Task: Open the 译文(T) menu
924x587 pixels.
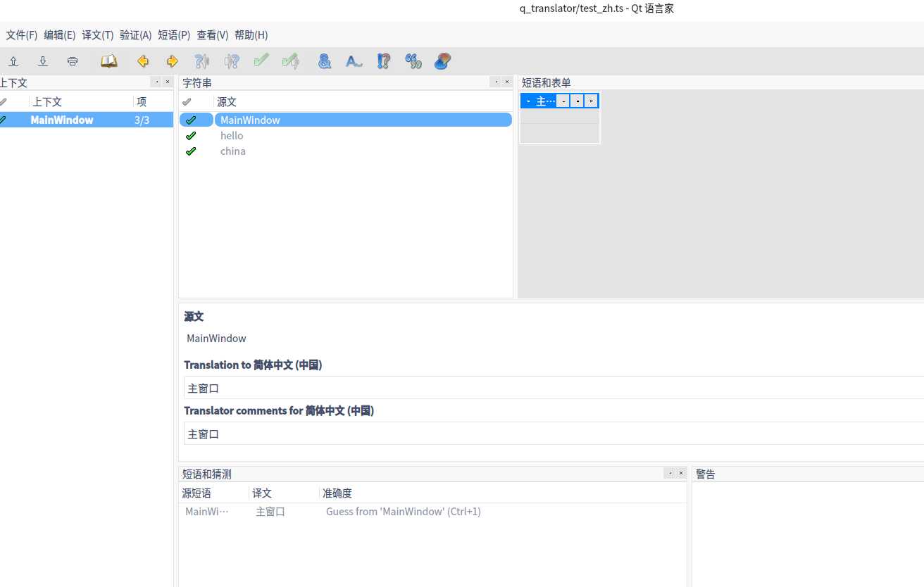Action: tap(98, 35)
